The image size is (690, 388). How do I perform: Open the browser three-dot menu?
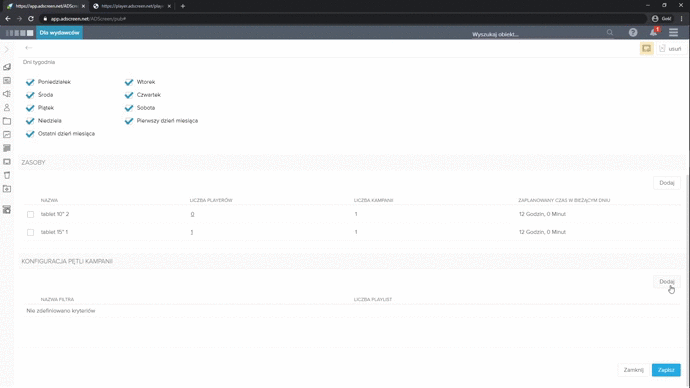(x=682, y=18)
